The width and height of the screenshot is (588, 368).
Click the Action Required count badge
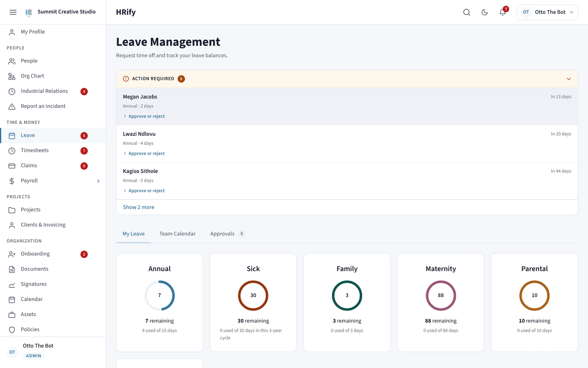coord(181,79)
